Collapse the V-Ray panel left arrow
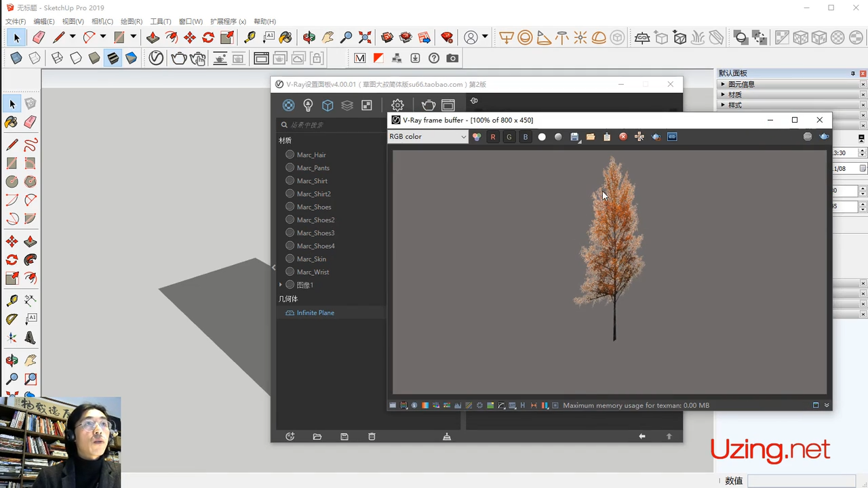The image size is (868, 488). [x=274, y=267]
